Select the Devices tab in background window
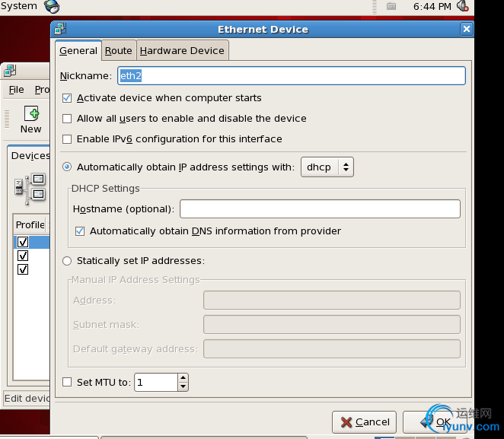This screenshot has height=439, width=504. (30, 156)
